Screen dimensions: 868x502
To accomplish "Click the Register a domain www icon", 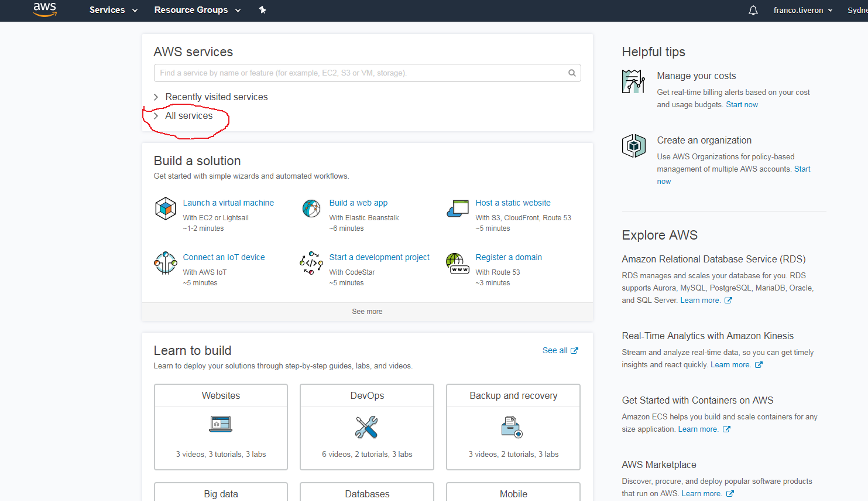I will click(x=458, y=264).
